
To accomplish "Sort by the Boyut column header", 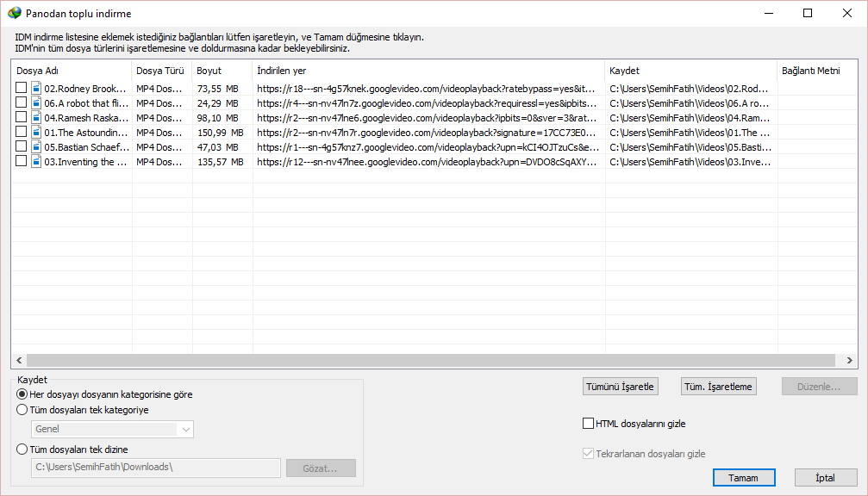I will click(222, 71).
